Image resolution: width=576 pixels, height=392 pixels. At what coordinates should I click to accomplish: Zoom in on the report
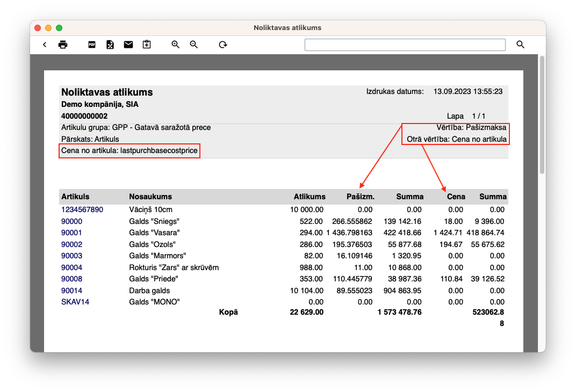176,45
